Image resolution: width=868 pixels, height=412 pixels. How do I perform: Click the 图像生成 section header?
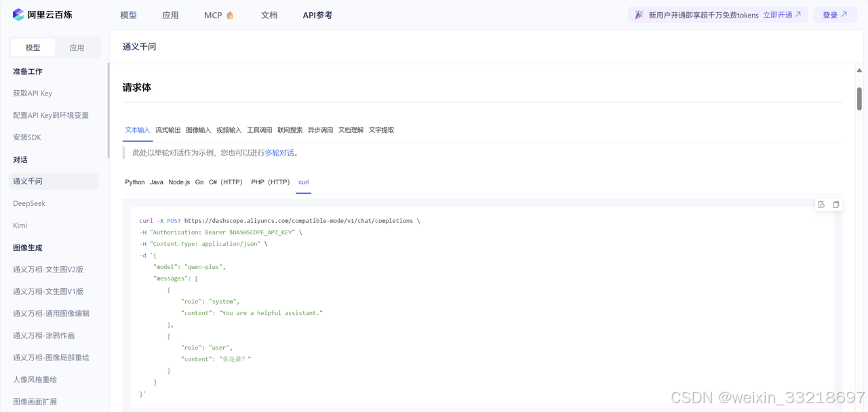[x=28, y=248]
